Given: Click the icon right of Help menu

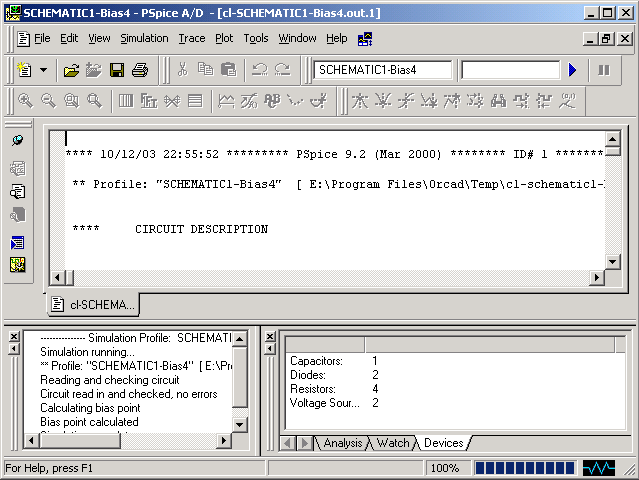Looking at the screenshot, I should click(x=365, y=39).
